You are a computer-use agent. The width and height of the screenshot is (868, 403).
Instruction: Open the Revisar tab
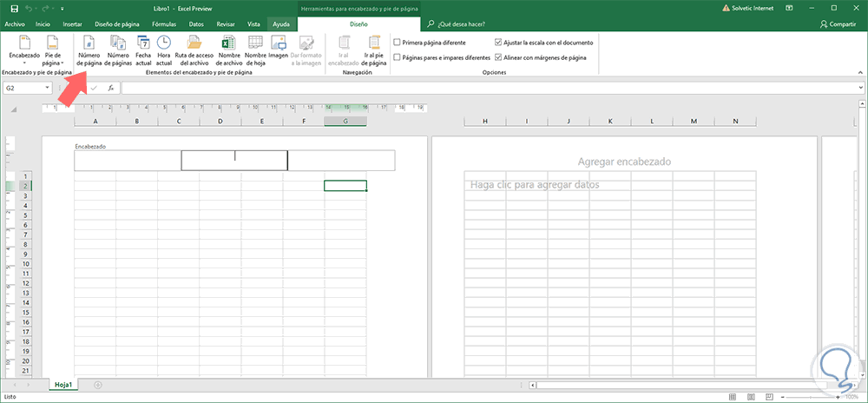(226, 24)
